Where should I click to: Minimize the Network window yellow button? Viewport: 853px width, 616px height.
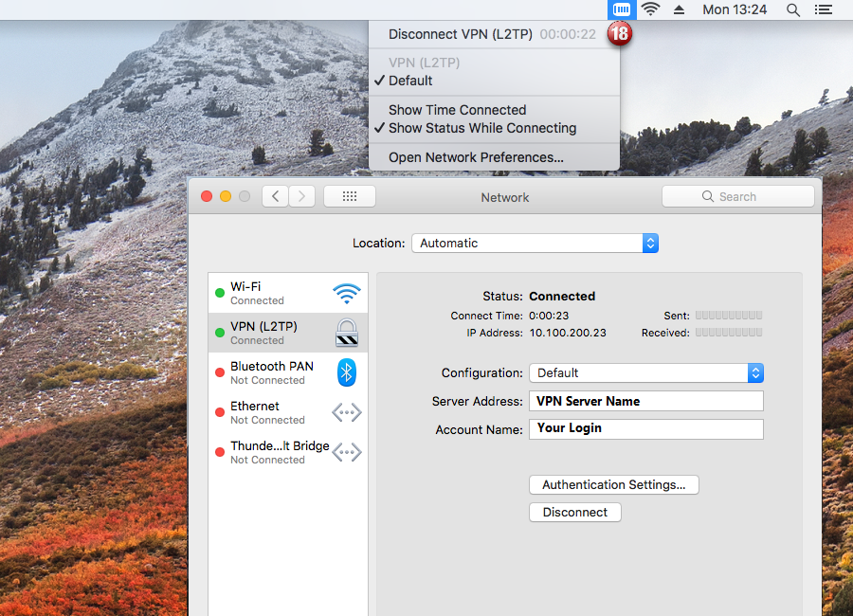click(x=226, y=196)
